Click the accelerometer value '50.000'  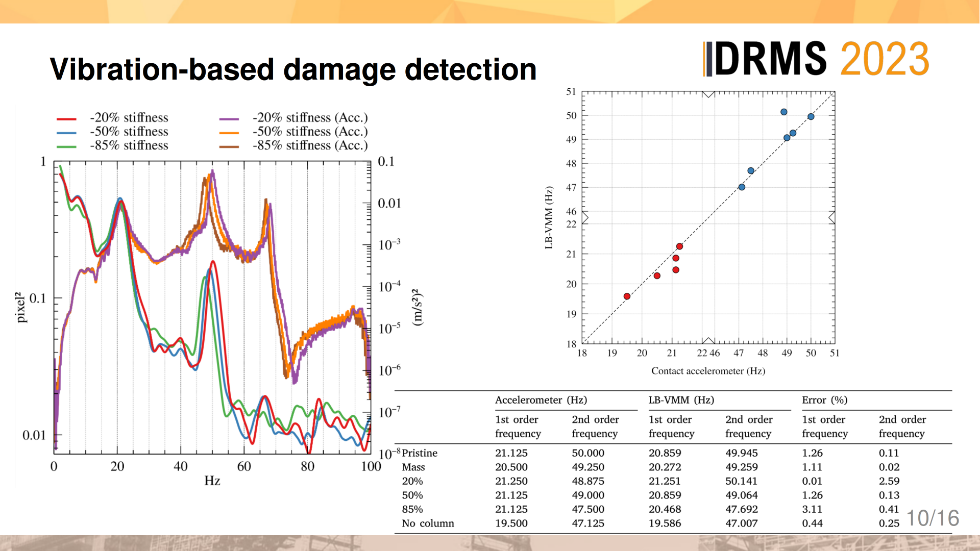point(588,453)
